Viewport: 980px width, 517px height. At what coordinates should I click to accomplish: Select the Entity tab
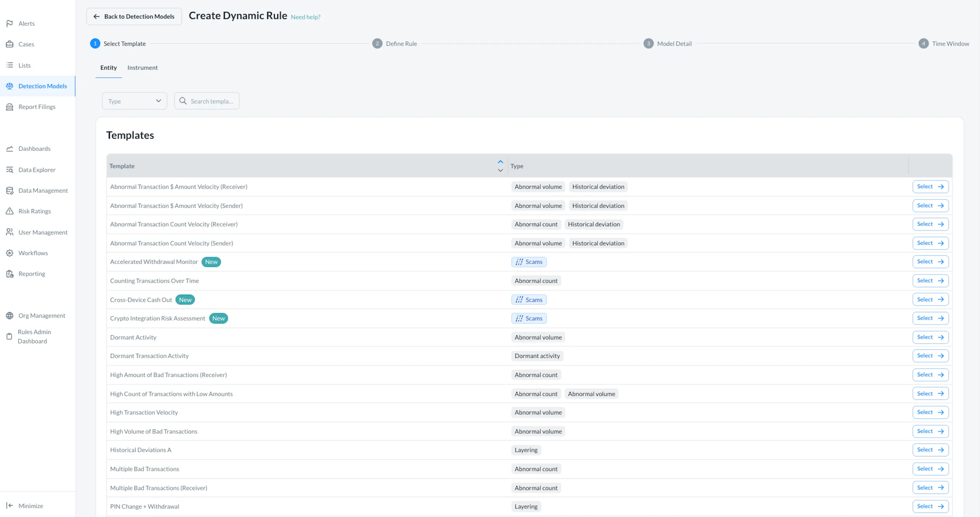(x=108, y=67)
